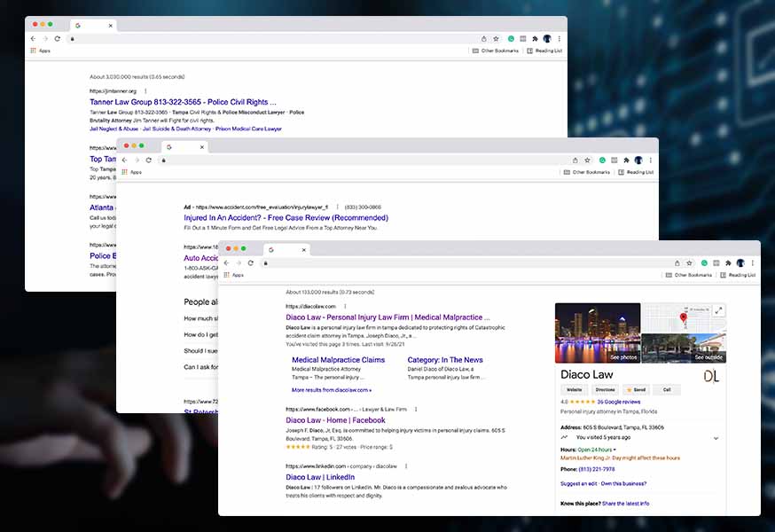The image size is (775, 532).
Task: Open the 'See photos' Tampa skyline thumbnail
Action: (597, 333)
